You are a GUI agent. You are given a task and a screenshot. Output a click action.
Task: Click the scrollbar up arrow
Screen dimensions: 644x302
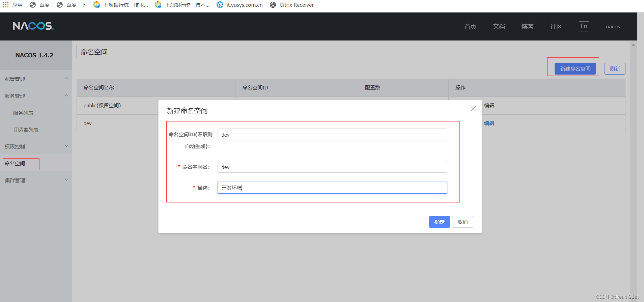633,45
